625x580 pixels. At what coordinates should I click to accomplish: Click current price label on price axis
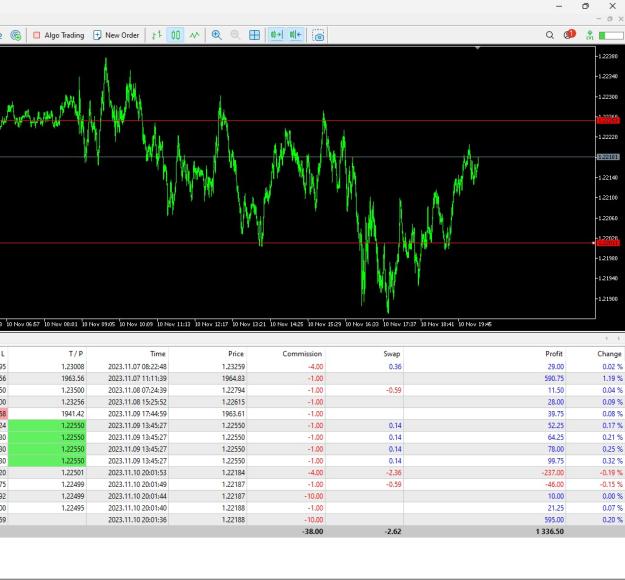tap(608, 157)
